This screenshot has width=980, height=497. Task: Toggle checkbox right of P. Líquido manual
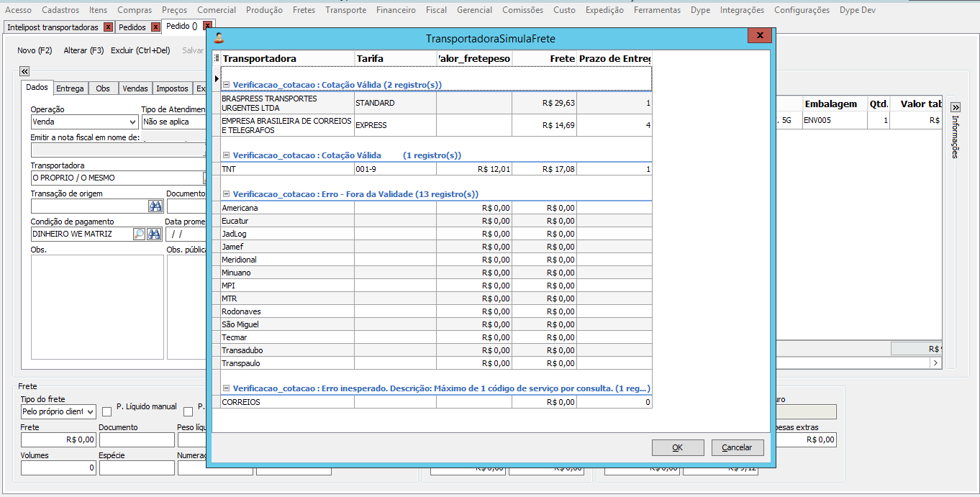pos(189,412)
